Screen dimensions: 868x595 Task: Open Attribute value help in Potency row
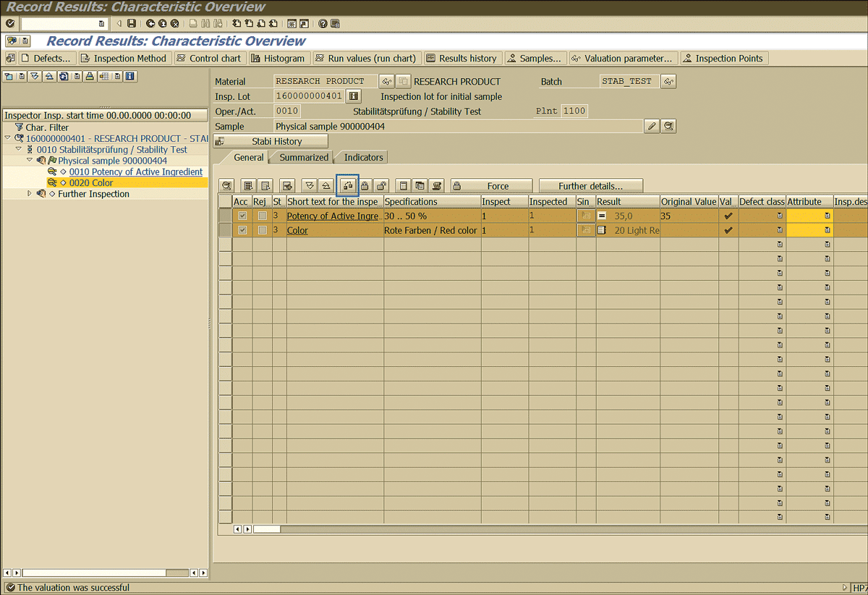tap(827, 216)
